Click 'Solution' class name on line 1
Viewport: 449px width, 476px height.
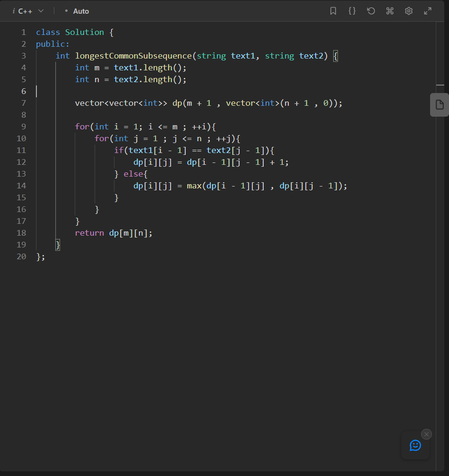coord(85,32)
